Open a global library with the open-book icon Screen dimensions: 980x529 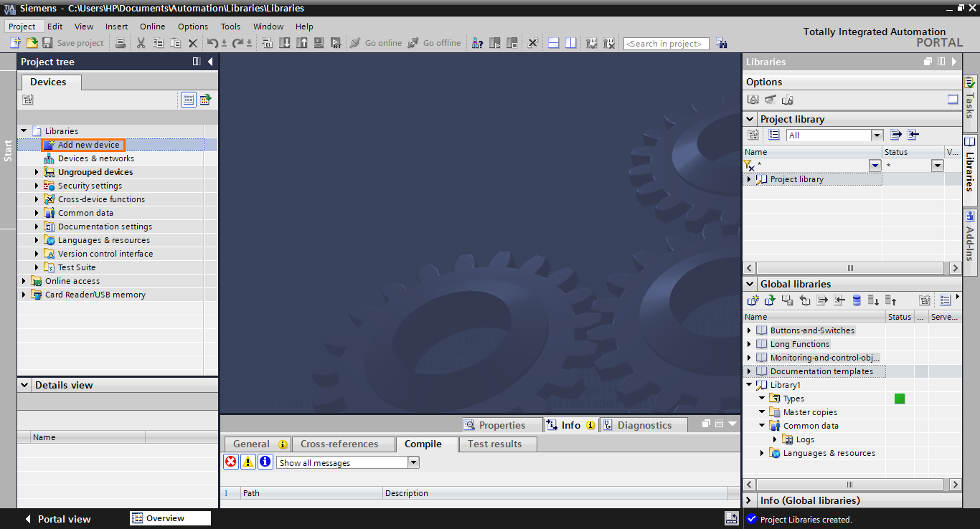coord(768,300)
